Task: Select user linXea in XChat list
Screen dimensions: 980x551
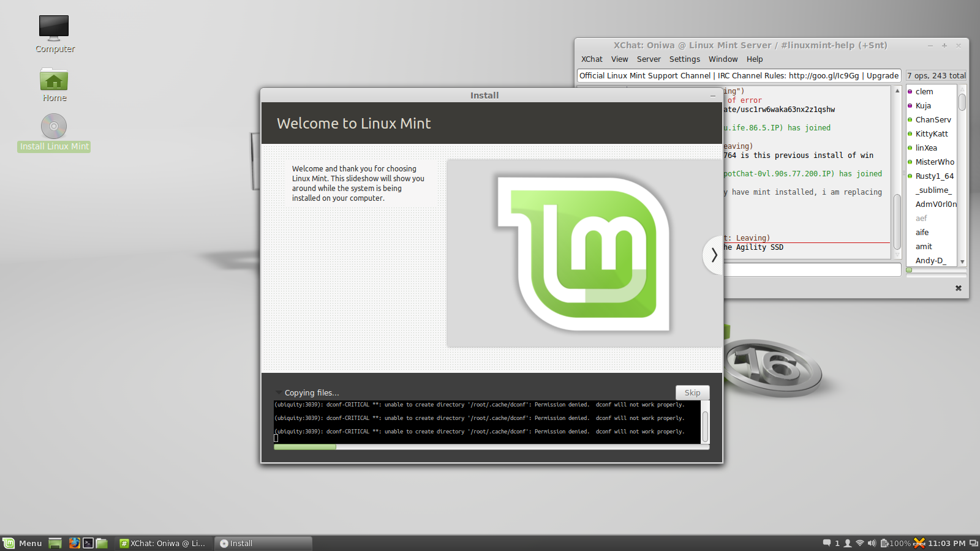Action: tap(931, 148)
